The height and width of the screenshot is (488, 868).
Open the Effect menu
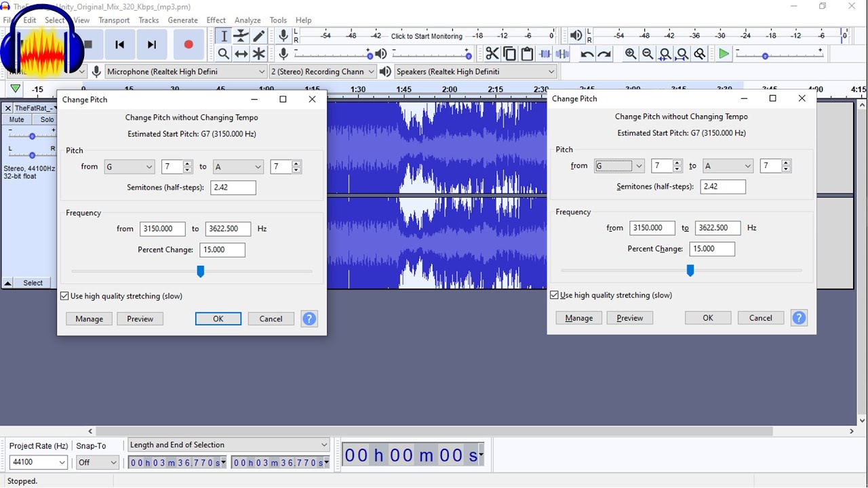(x=216, y=20)
